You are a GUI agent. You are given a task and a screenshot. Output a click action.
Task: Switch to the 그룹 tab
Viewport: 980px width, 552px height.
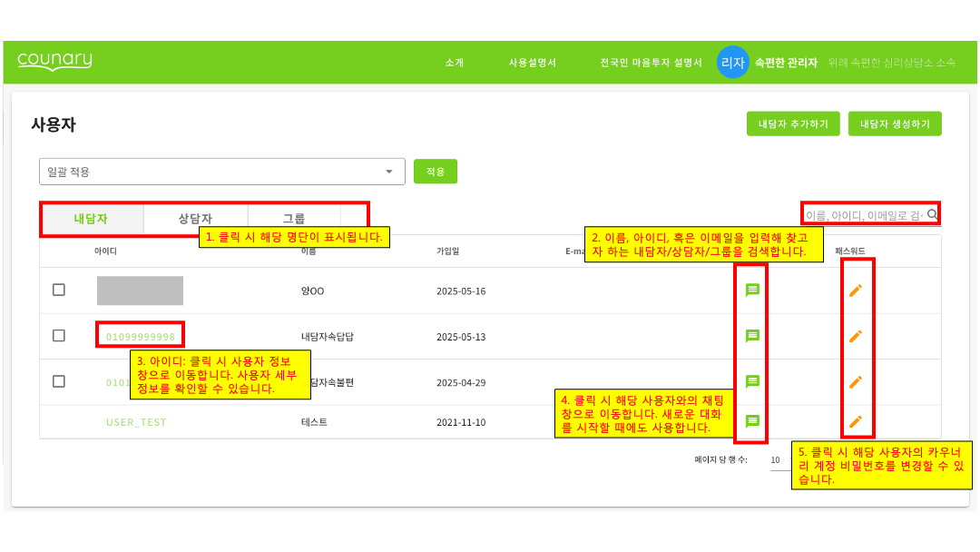pyautogui.click(x=294, y=219)
